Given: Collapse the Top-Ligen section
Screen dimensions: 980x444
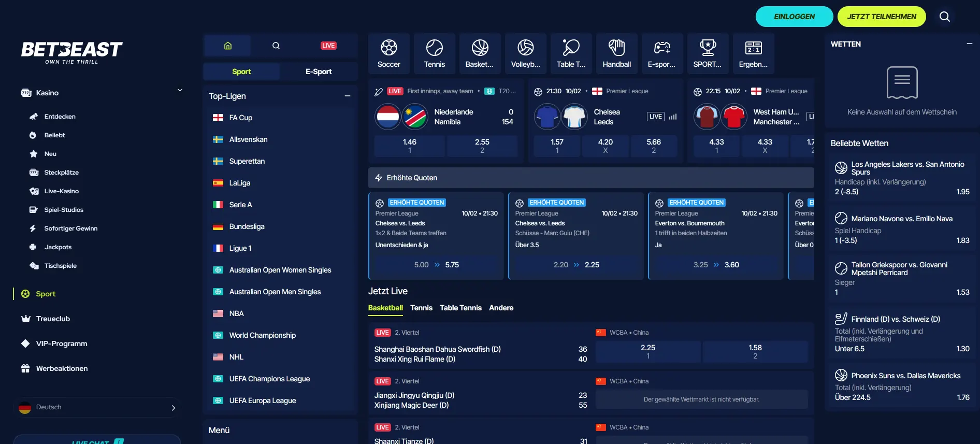Looking at the screenshot, I should click(348, 96).
